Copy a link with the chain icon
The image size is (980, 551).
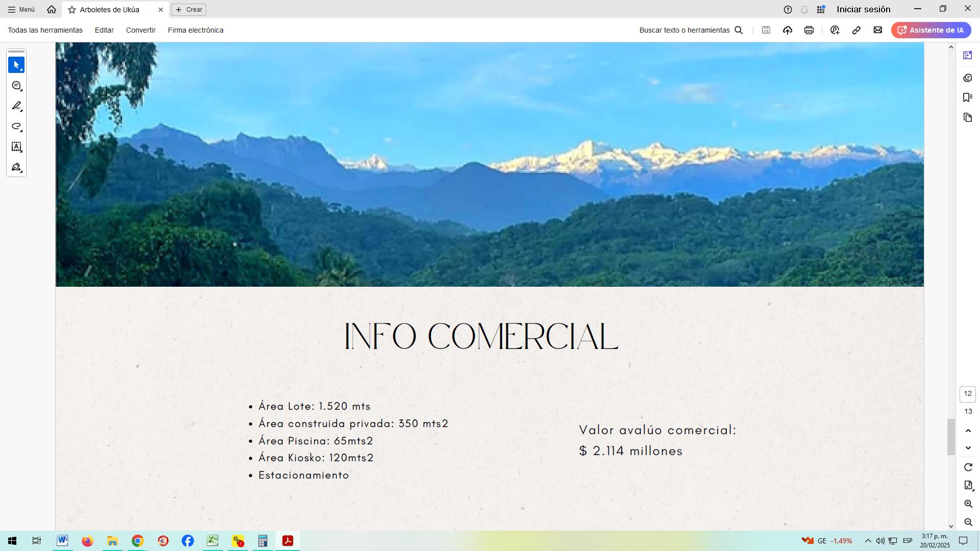(856, 30)
